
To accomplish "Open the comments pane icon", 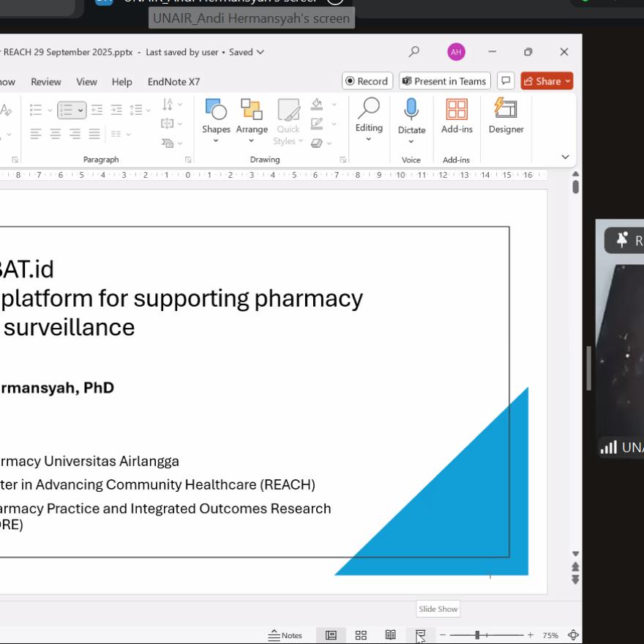I will pos(505,81).
